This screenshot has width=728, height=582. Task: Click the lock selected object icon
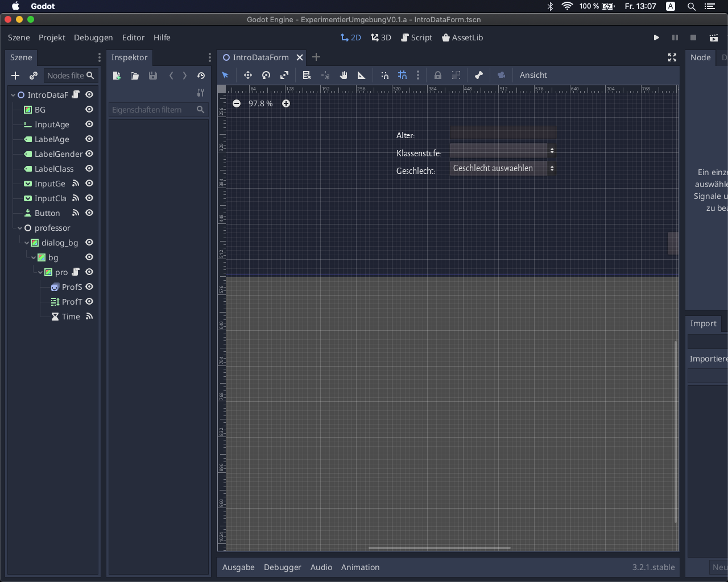pyautogui.click(x=438, y=75)
